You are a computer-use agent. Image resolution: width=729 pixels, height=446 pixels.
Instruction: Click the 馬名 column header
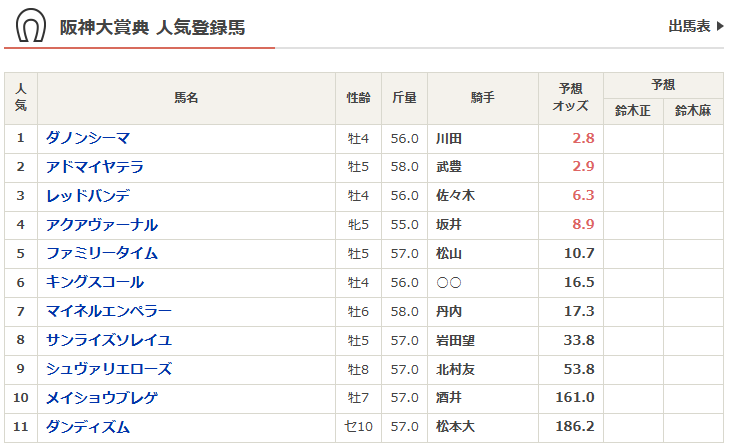[x=186, y=98]
